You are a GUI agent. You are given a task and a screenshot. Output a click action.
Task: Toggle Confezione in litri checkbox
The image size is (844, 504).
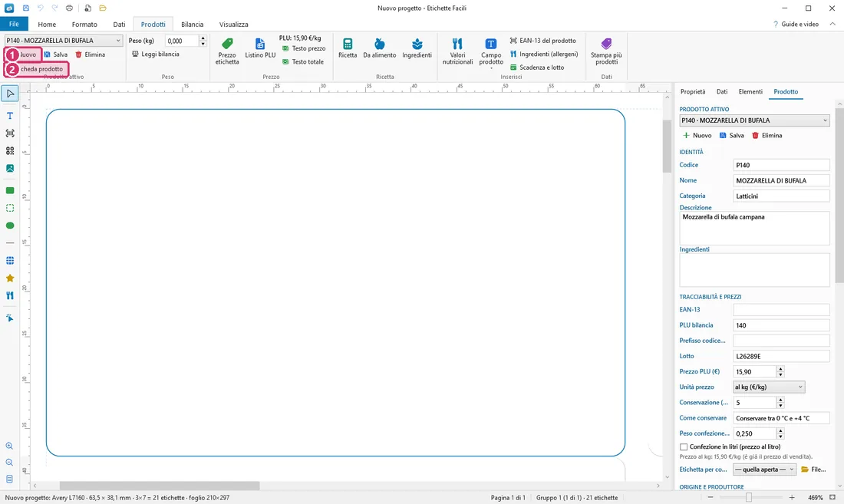(x=684, y=447)
